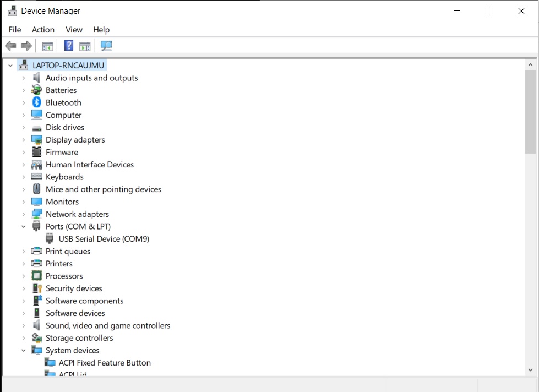Select ACPI Fixed Feature Button device
The image size is (539, 392).
coord(105,363)
